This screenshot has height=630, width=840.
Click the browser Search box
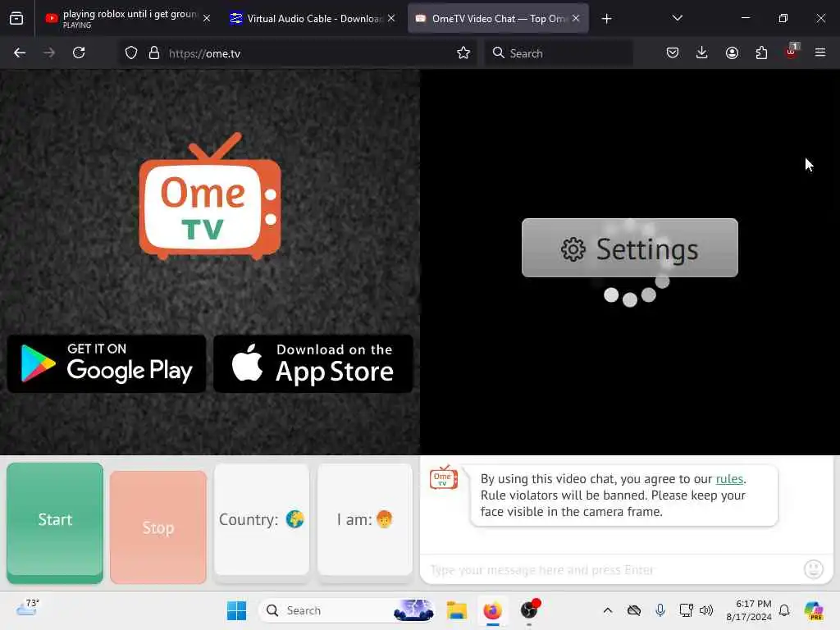pos(559,53)
